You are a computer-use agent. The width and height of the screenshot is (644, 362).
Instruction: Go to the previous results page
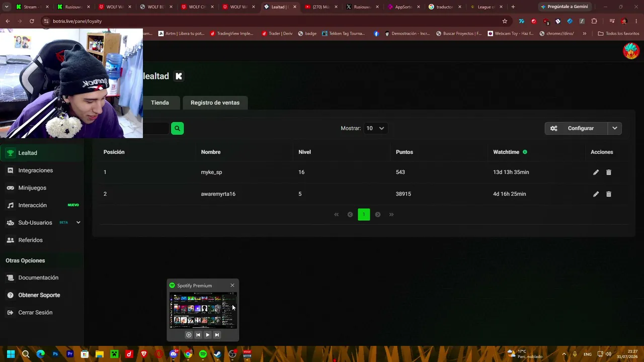(350, 215)
